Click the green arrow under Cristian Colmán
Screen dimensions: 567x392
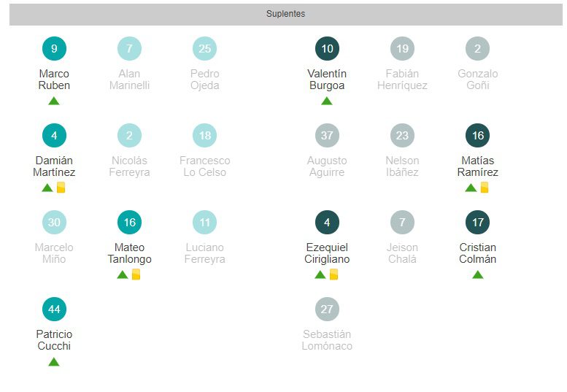coord(478,274)
